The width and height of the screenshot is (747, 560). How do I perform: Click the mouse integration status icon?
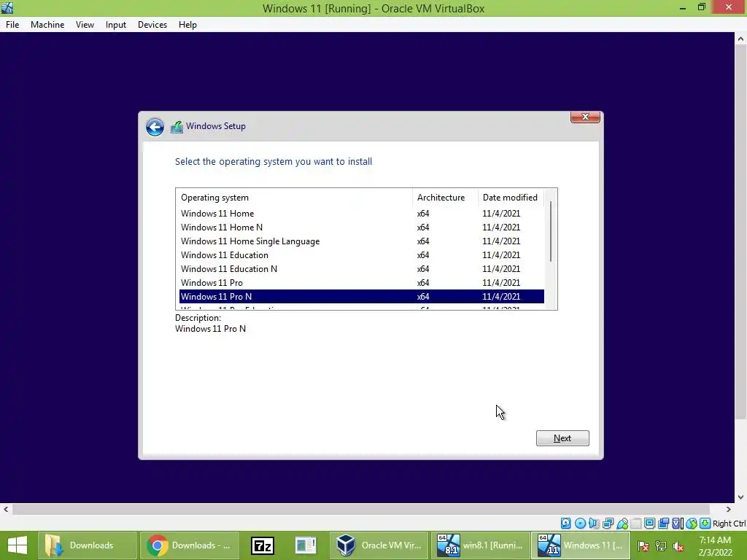pyautogui.click(x=692, y=524)
